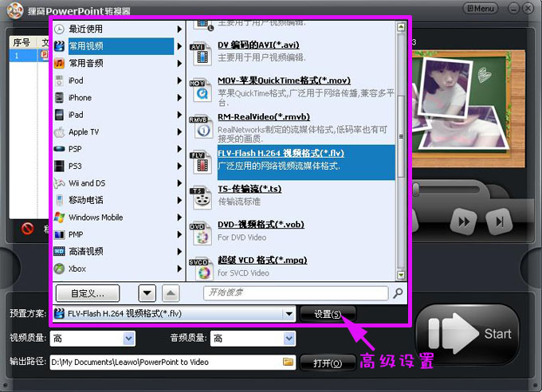
Task: Open the Menu button in title bar
Action: (x=481, y=8)
